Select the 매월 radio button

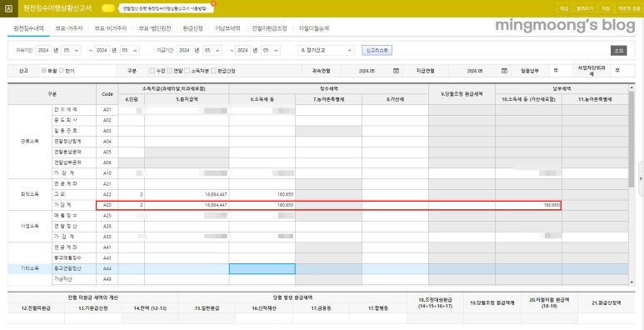click(x=43, y=71)
